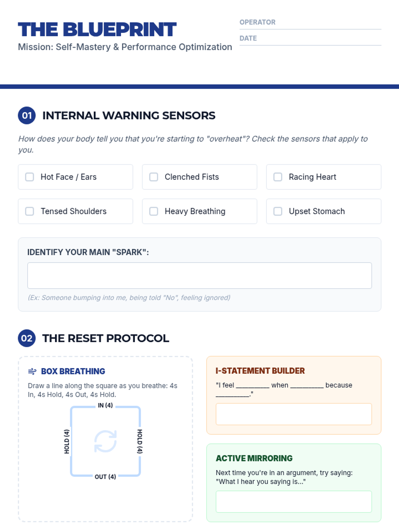This screenshot has height=532, width=399.
Task: Click the IN (4) label on square
Action: (x=105, y=405)
